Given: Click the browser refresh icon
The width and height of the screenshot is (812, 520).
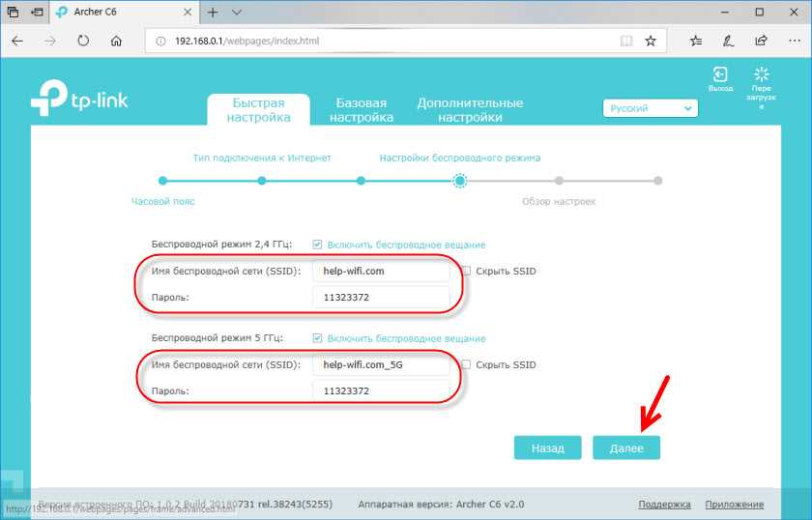Looking at the screenshot, I should [x=82, y=42].
